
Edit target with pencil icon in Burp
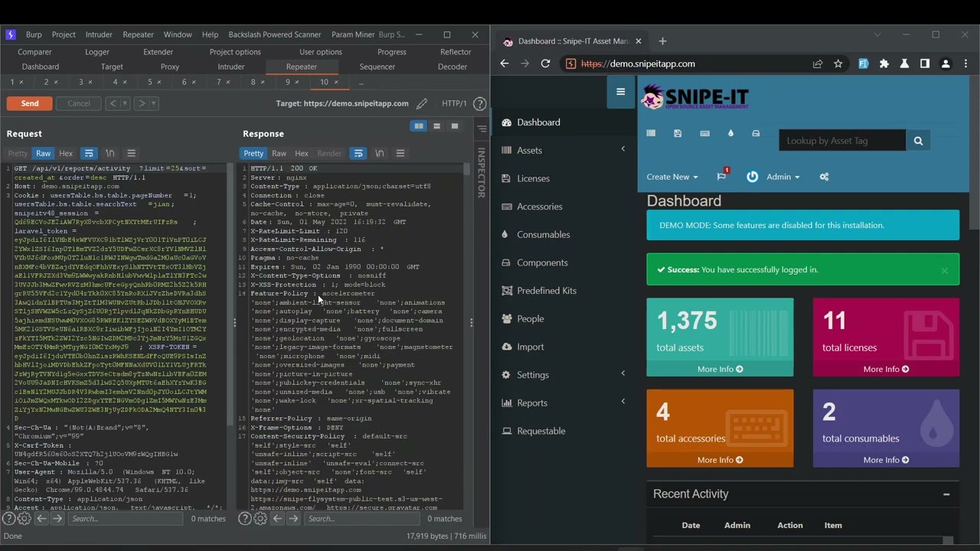pyautogui.click(x=422, y=103)
